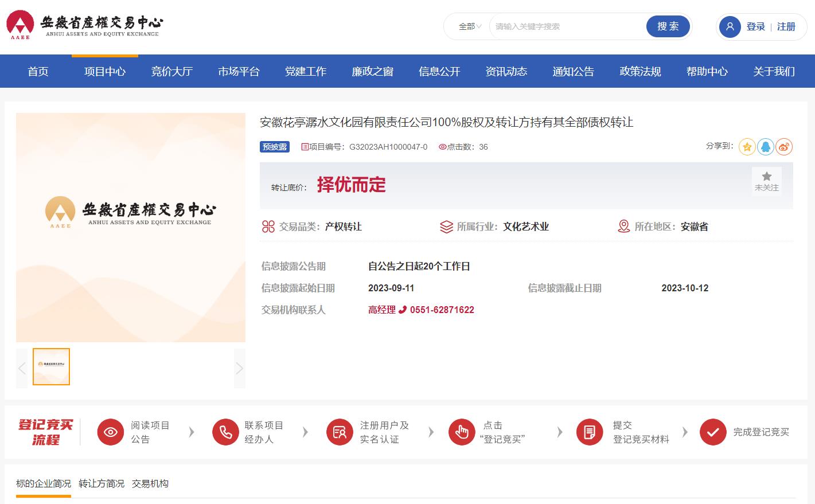Viewport: 815px width, 504px height.
Task: Click the contact name 高经理
Action: pyautogui.click(x=382, y=310)
